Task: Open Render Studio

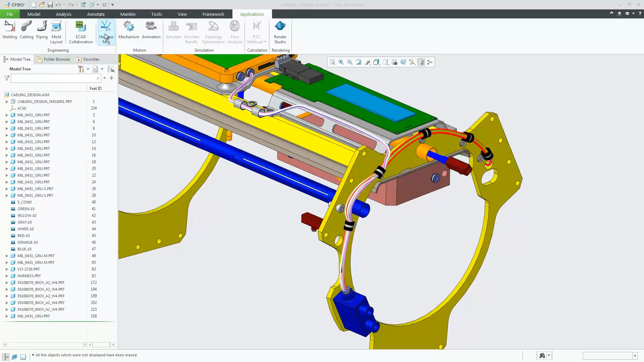Action: [x=280, y=32]
